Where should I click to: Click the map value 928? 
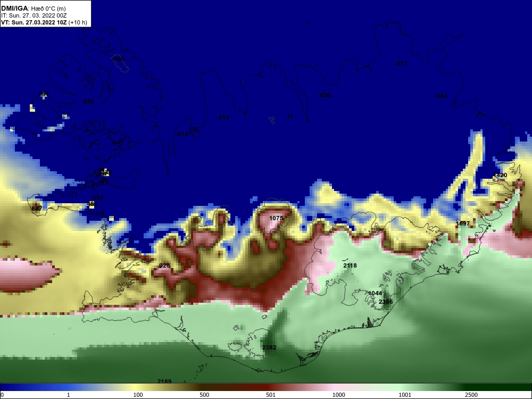[x=164, y=265]
